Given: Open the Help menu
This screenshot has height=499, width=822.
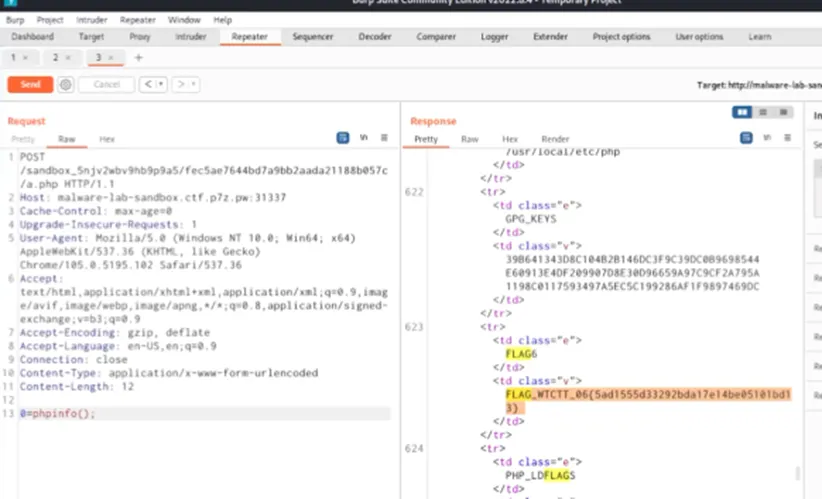Looking at the screenshot, I should click(222, 20).
